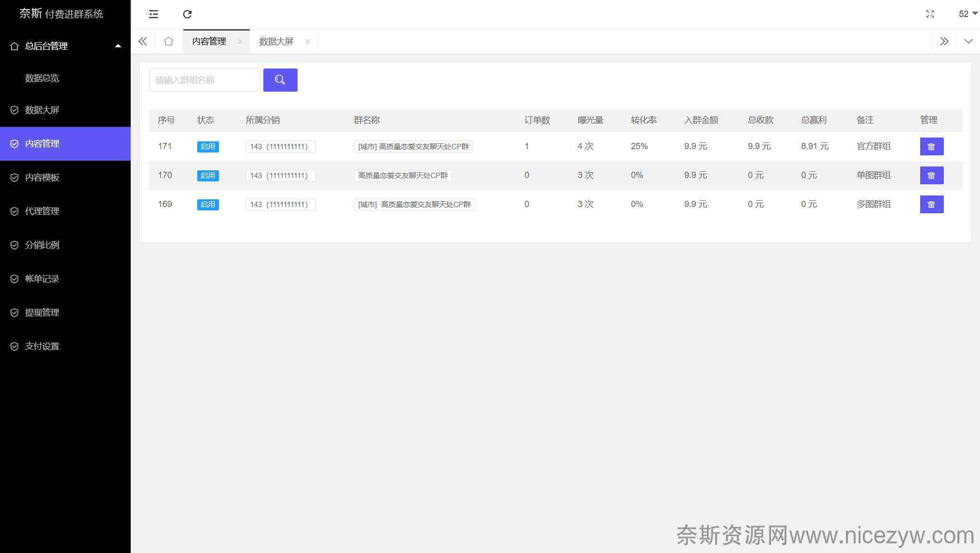This screenshot has width=980, height=553.
Task: Delete row 169 with the trash icon
Action: 931,204
